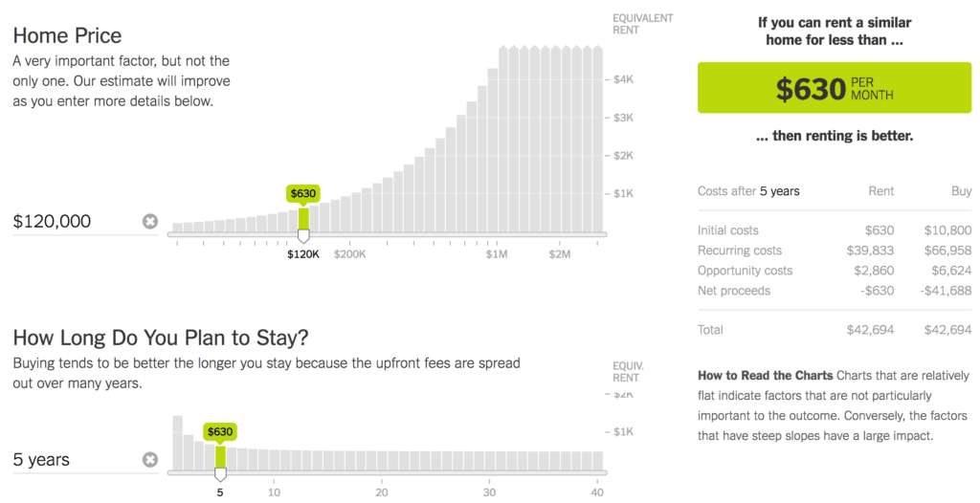This screenshot has height=503, width=980.
Task: Click the $120,000 home price input
Action: coord(72,222)
